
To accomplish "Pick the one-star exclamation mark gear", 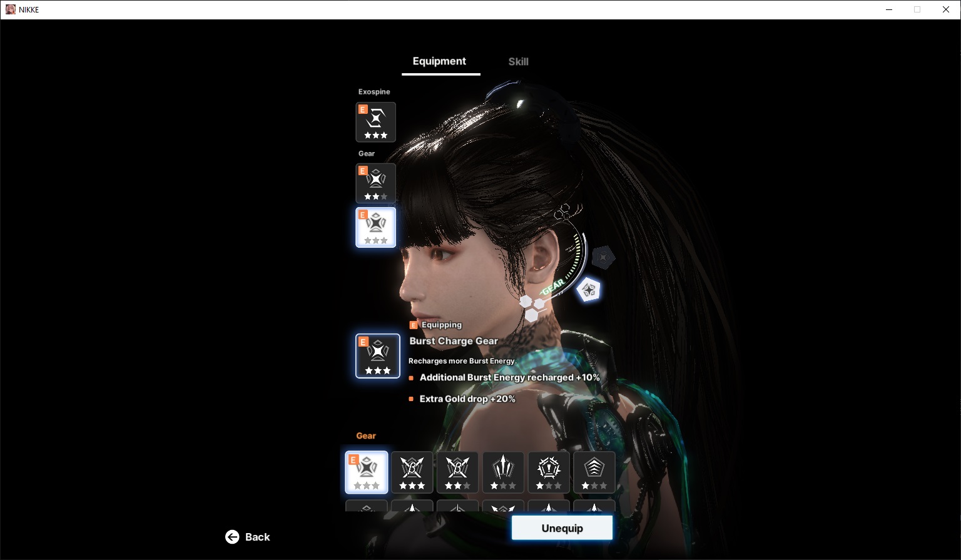I will tap(549, 472).
